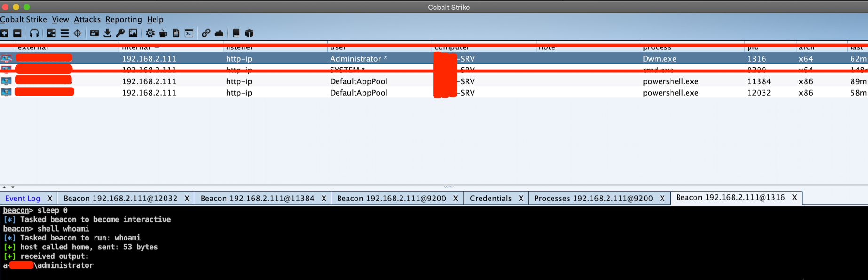Open screenshots picture icon
Viewport: 868px width, 280px height.
click(133, 33)
